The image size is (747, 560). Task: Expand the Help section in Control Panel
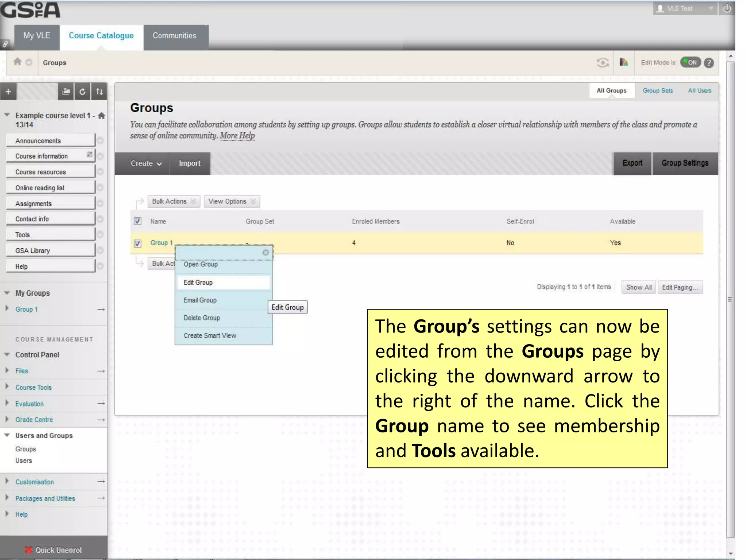[7, 513]
